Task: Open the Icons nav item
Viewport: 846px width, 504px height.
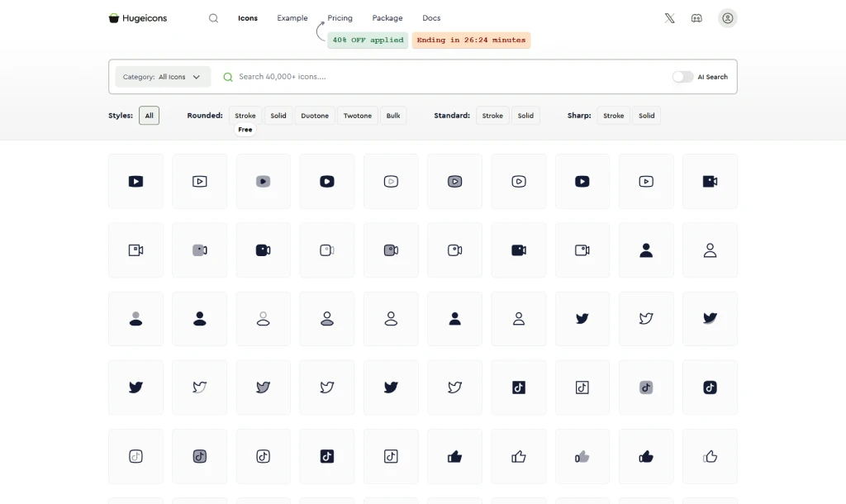Action: click(248, 18)
